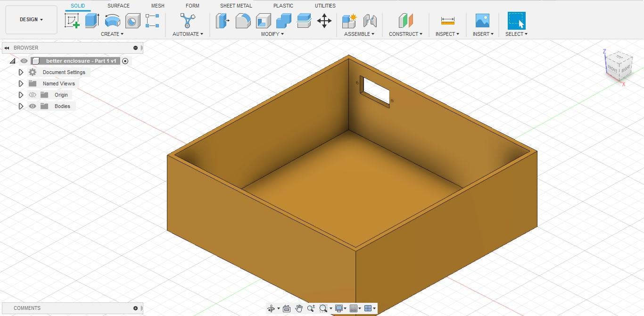Image resolution: width=644 pixels, height=316 pixels.
Task: Switch to the Form tab
Action: (x=192, y=6)
